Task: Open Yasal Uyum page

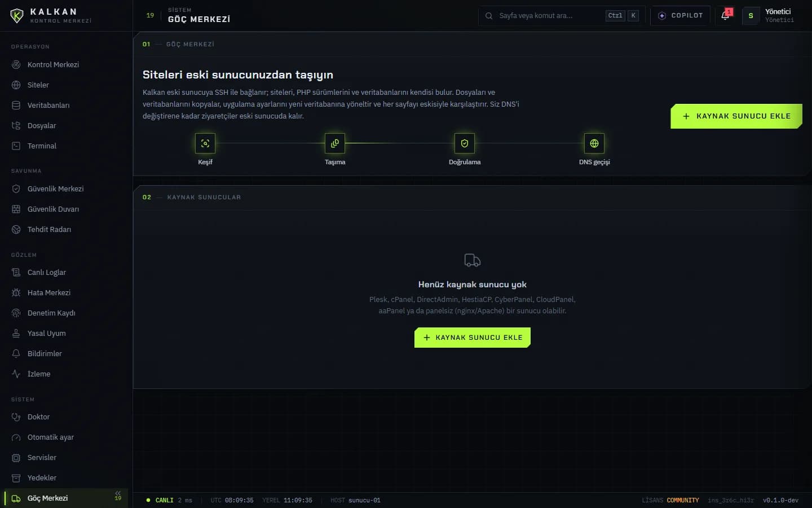Action: 66,333
